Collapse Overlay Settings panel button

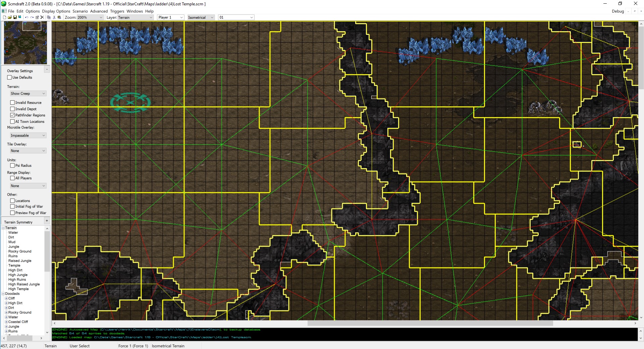[x=47, y=69]
